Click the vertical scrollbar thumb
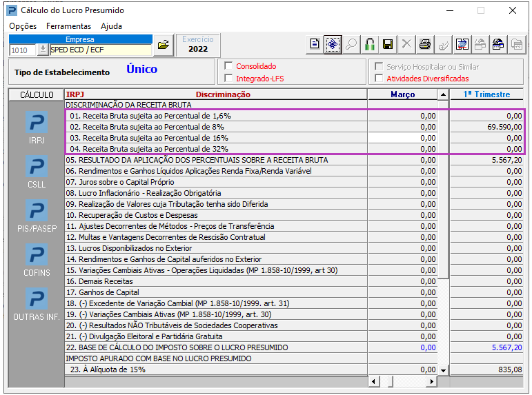This screenshot has height=395, width=532. 443,189
